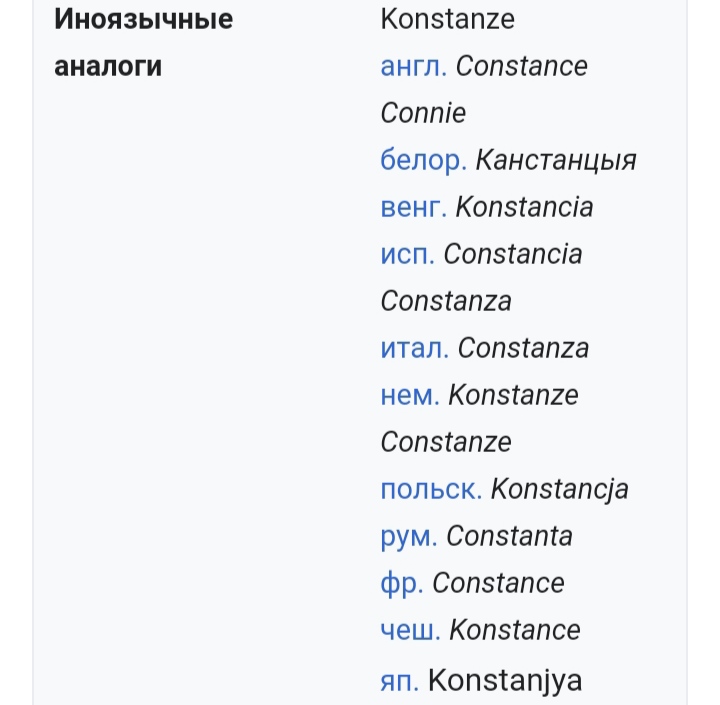Screen dimensions: 720x705
Task: Click the фр. language link
Action: (x=402, y=584)
